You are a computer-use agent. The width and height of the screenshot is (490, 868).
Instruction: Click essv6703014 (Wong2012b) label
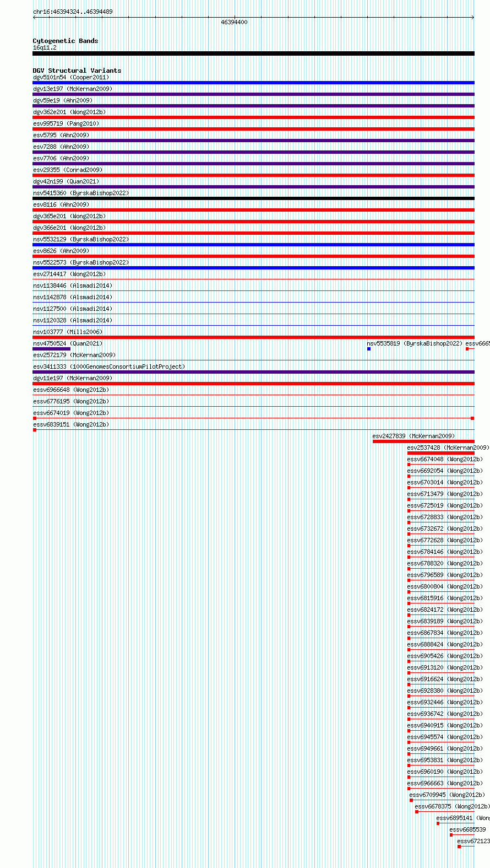coord(445,482)
